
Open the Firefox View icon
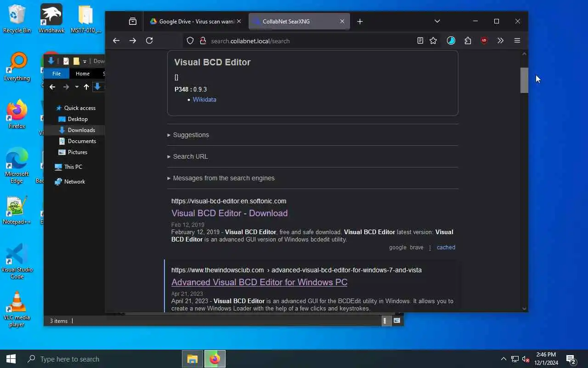tap(133, 21)
